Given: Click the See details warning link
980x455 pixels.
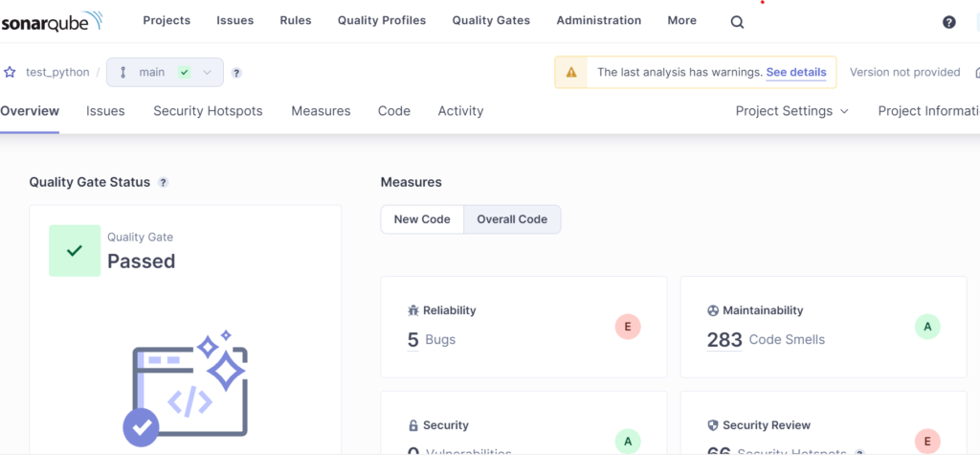Looking at the screenshot, I should click(795, 72).
